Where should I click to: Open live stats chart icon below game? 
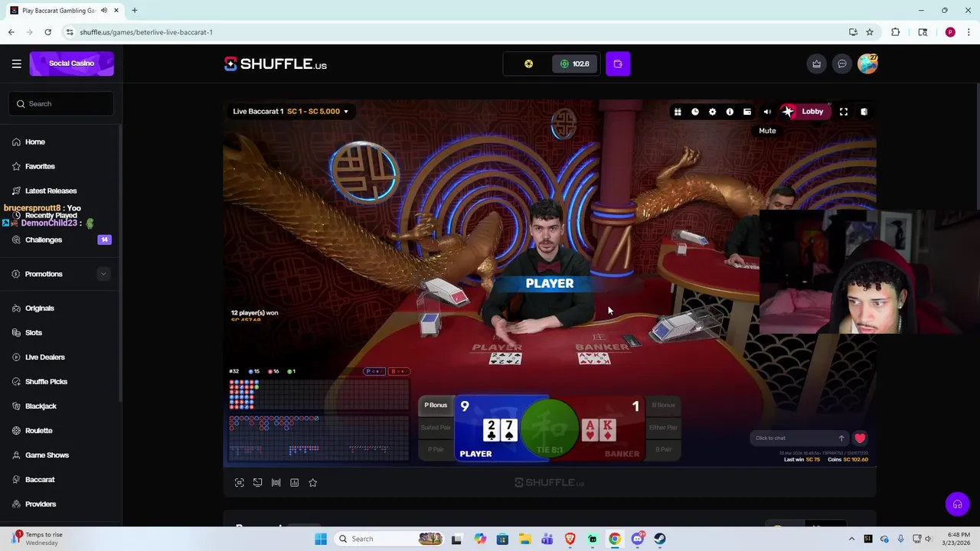(294, 483)
